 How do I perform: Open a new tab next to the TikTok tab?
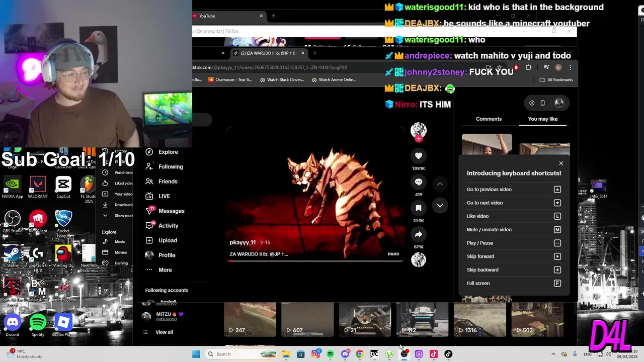315,53
